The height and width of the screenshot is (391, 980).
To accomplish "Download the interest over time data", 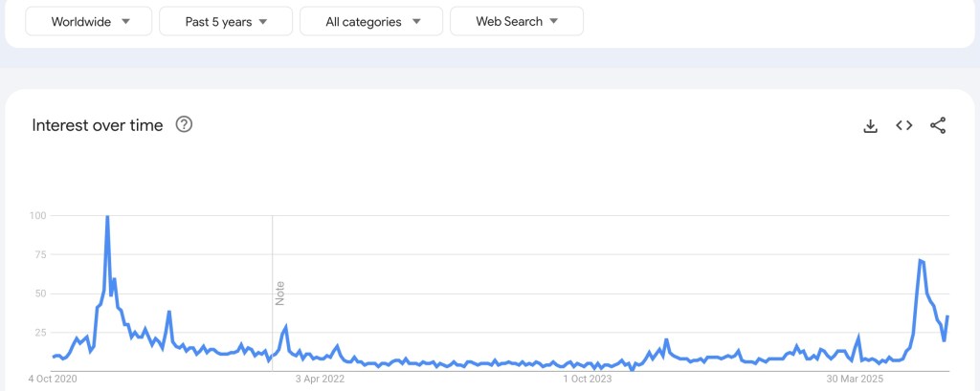I will (x=870, y=125).
